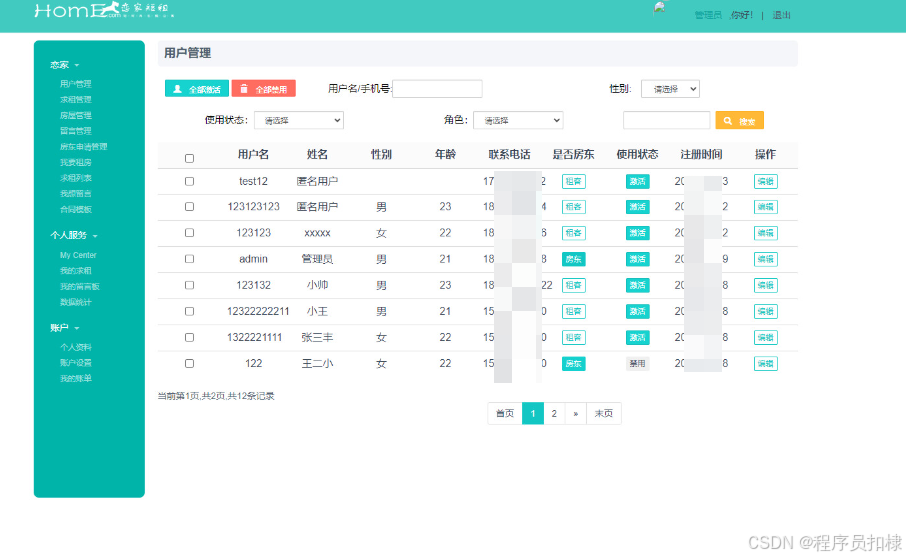Check the checkbox for user 123123

coord(190,233)
